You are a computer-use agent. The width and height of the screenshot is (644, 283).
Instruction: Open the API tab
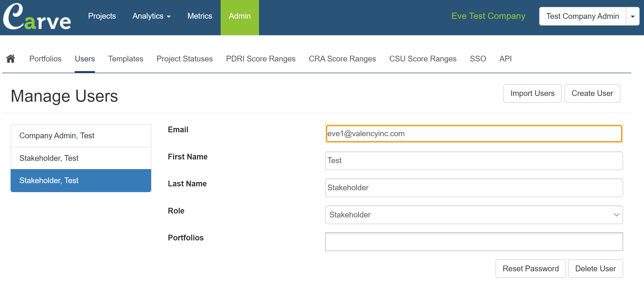[x=505, y=58]
